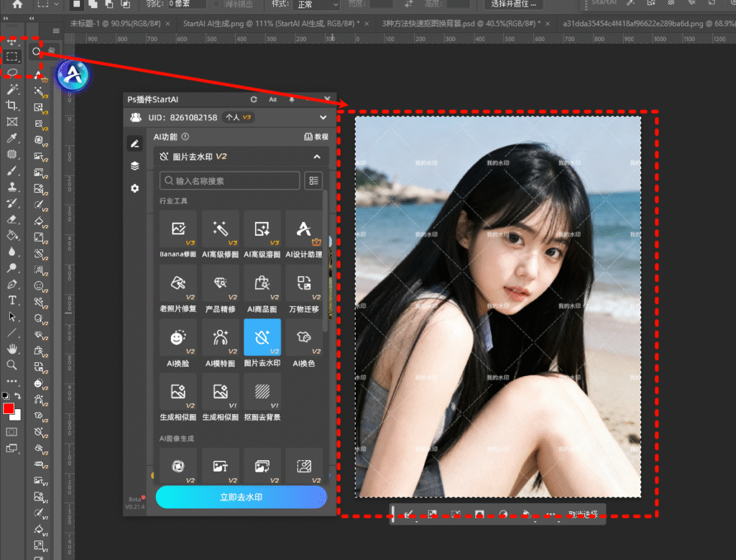Expand the UID account dropdown
The height and width of the screenshot is (560, 736).
coord(323,117)
